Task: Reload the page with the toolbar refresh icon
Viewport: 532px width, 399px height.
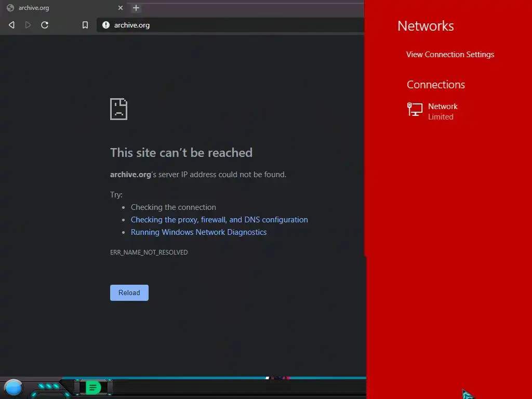Action: pos(45,25)
